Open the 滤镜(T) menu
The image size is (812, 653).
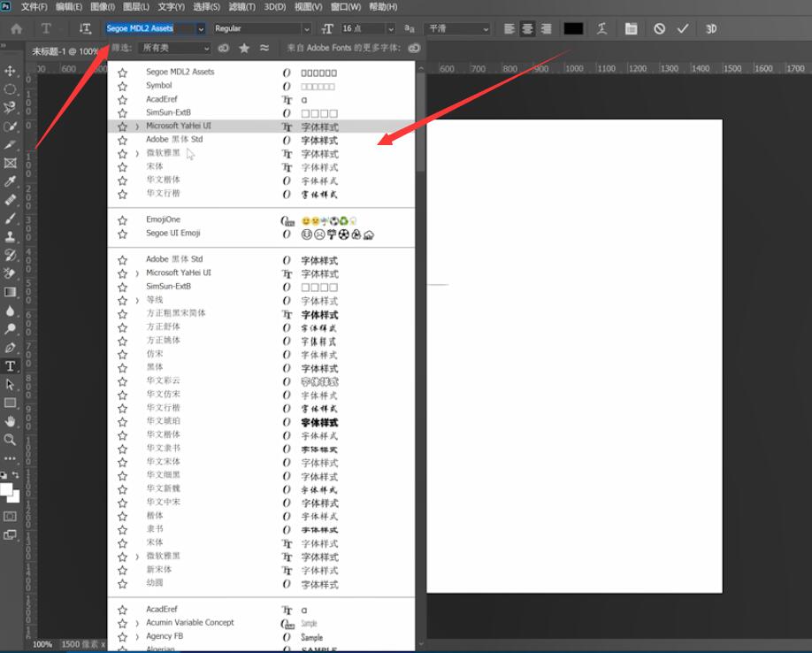(241, 7)
